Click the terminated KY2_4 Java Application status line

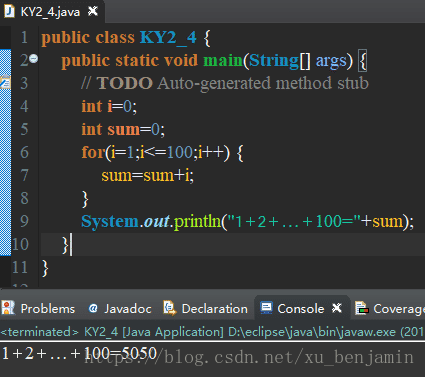coord(212,332)
